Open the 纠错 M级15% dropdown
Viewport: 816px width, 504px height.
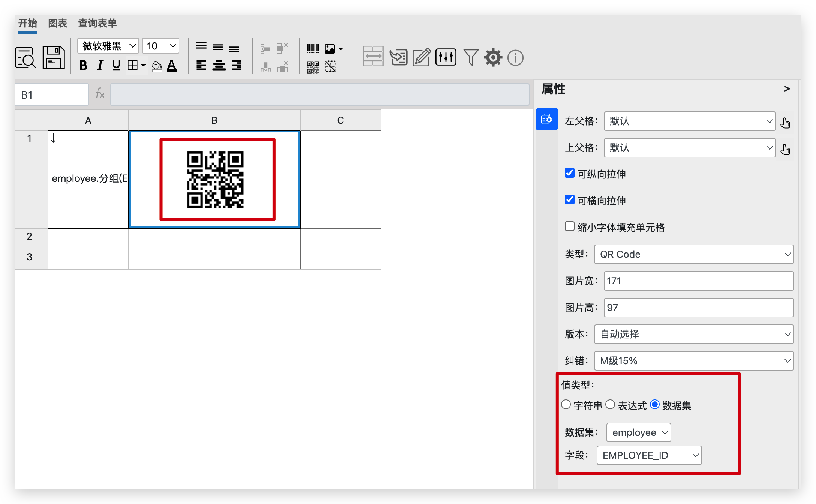click(x=694, y=361)
